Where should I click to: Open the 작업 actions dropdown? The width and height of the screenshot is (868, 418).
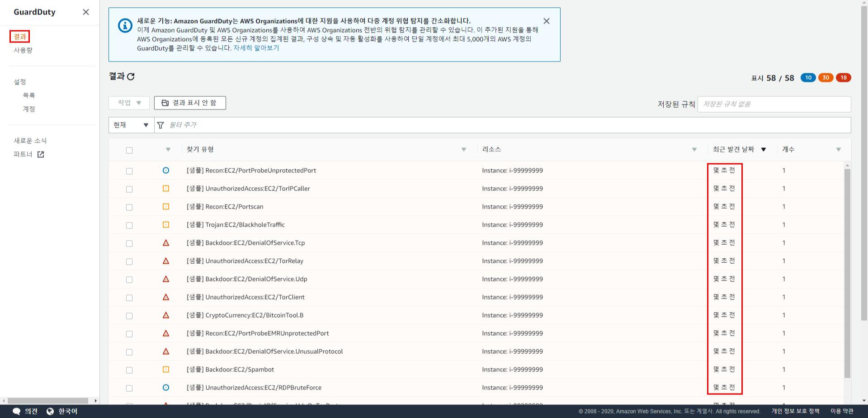129,103
